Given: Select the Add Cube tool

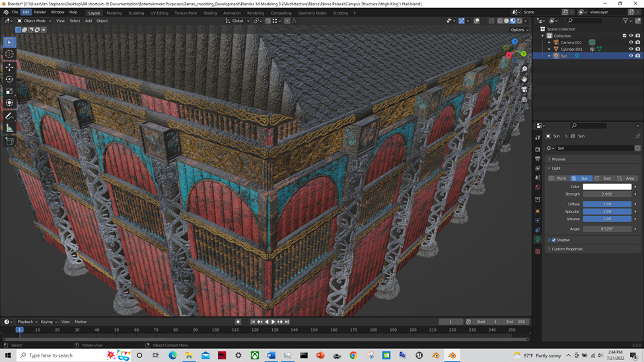Looking at the screenshot, I should [x=9, y=141].
